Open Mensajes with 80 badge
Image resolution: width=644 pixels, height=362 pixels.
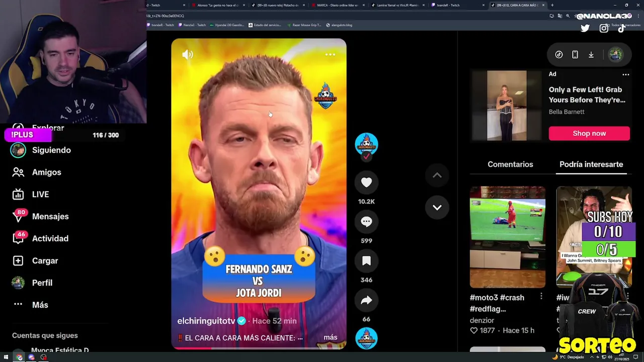pyautogui.click(x=50, y=216)
